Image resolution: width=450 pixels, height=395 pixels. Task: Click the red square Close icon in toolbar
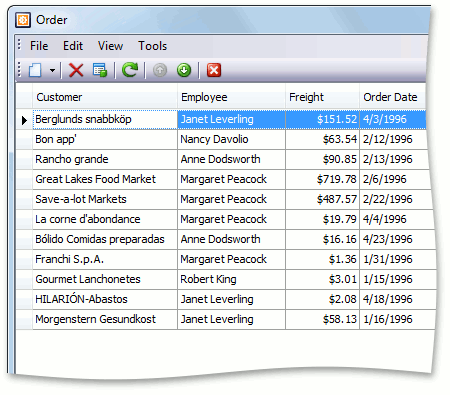(214, 70)
